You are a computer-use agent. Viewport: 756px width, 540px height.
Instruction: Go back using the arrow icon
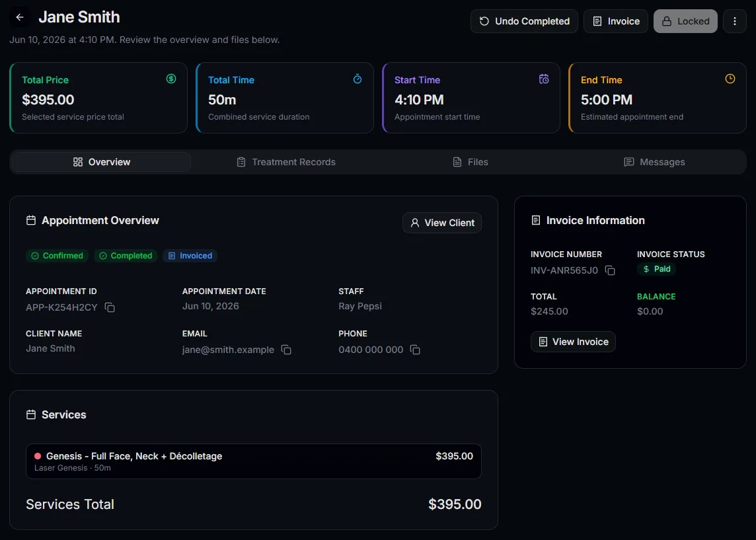pos(19,17)
